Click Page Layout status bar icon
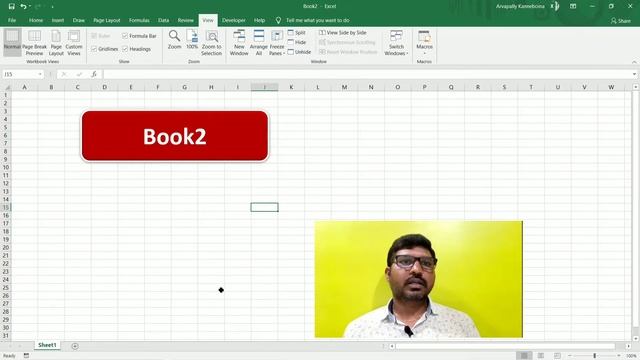Screen dimensions: 640x360 tap(541, 356)
